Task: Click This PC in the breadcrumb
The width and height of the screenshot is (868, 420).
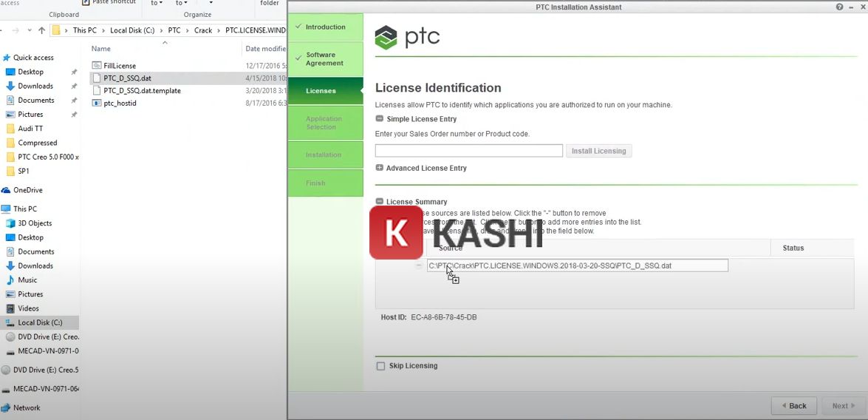Action: [85, 30]
